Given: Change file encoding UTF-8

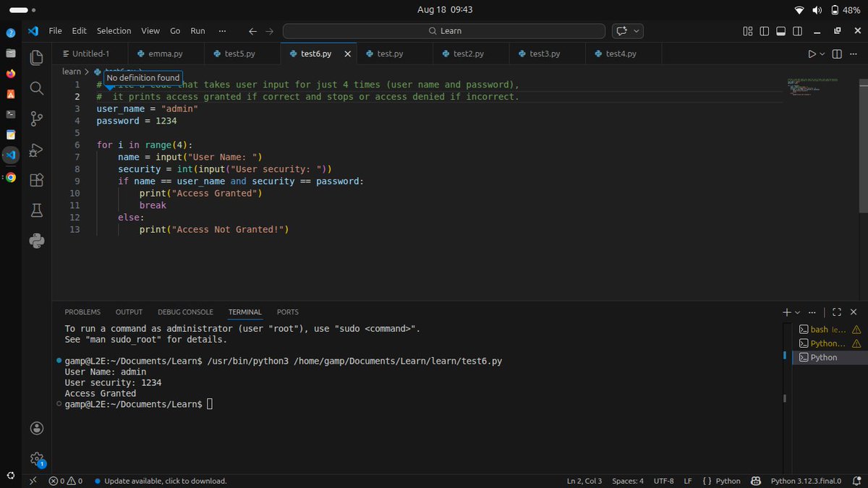Looking at the screenshot, I should [663, 481].
